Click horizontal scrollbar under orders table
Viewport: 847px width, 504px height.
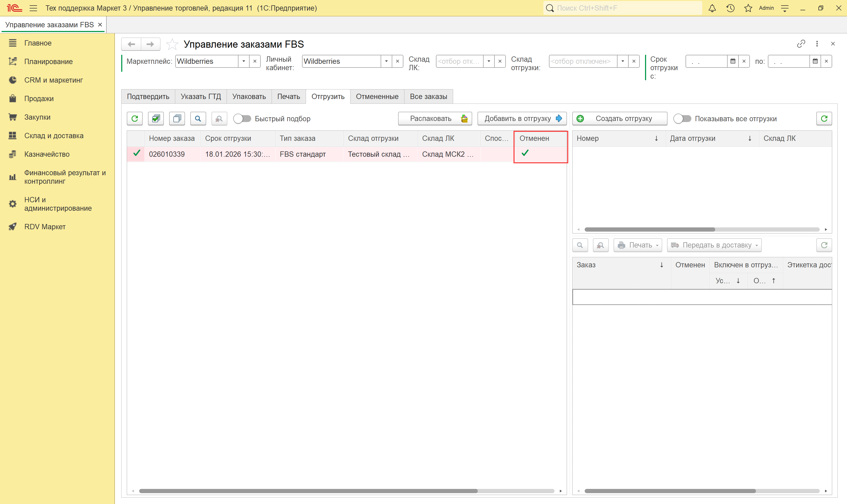coord(308,491)
